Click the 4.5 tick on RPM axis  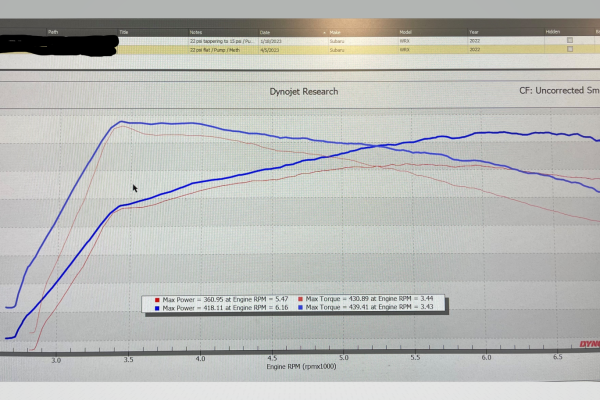click(272, 358)
